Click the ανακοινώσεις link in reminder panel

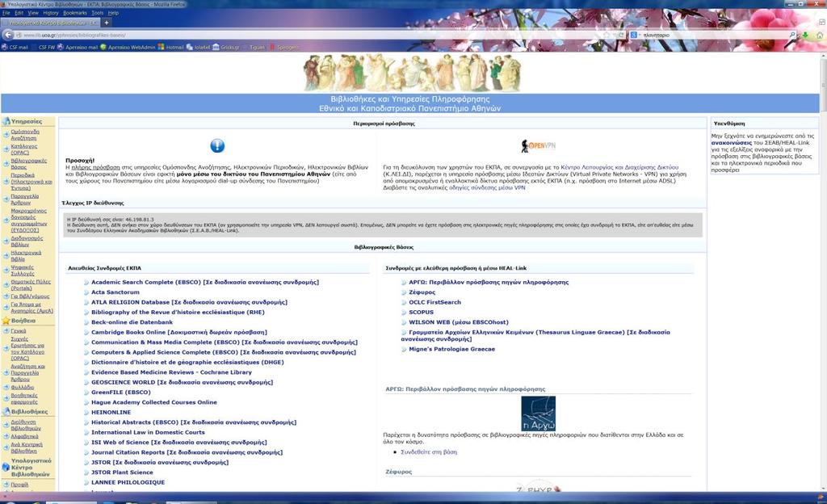732,142
